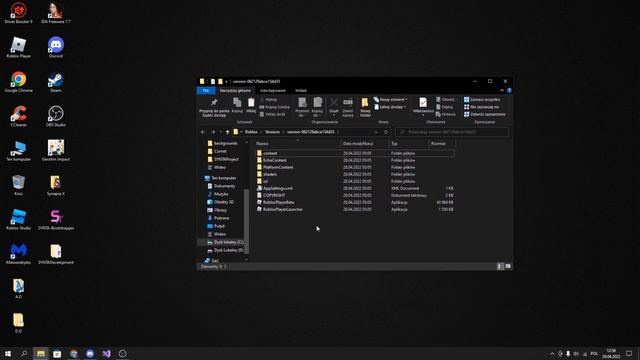Open Malwarebytes desktop shortcut

(x=18, y=253)
